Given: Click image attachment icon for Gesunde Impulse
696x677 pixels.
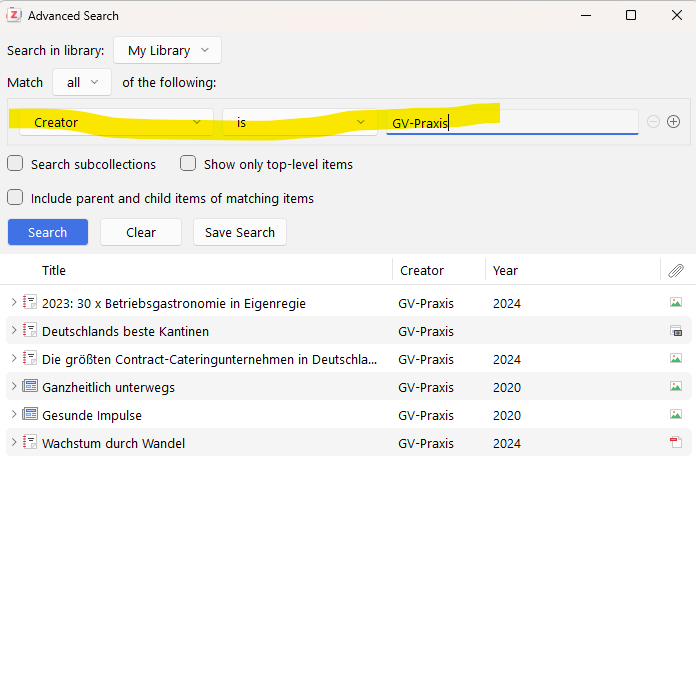Looking at the screenshot, I should pyautogui.click(x=676, y=415).
